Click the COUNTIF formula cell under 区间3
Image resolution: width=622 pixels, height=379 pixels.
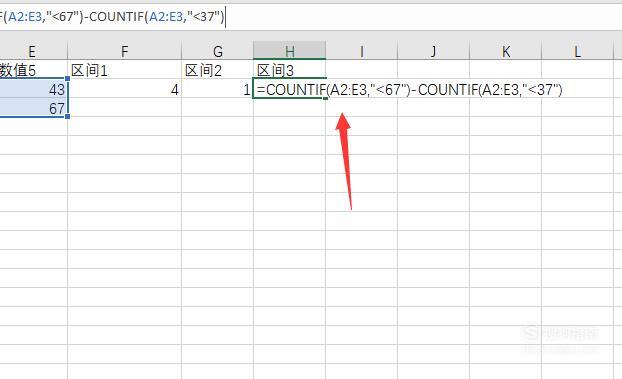[290, 89]
